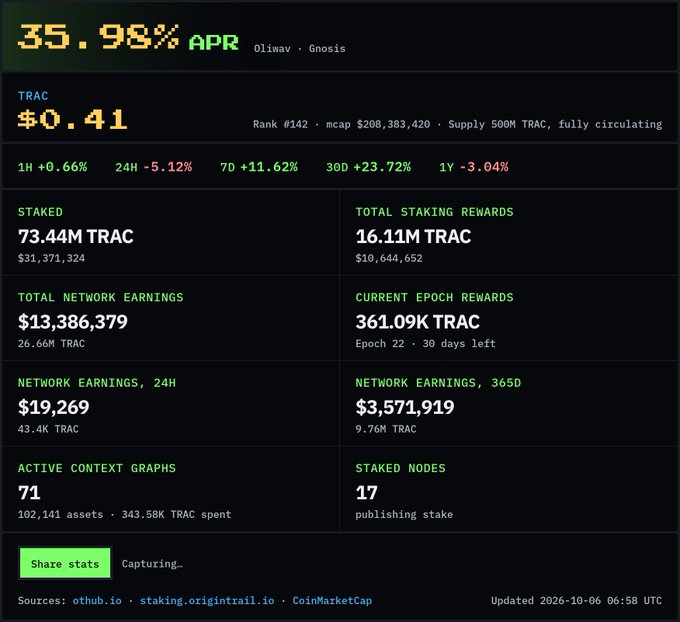Screen dimensions: 680x622
Task: Click the 1H +0.66% change
Action: [x=52, y=167]
